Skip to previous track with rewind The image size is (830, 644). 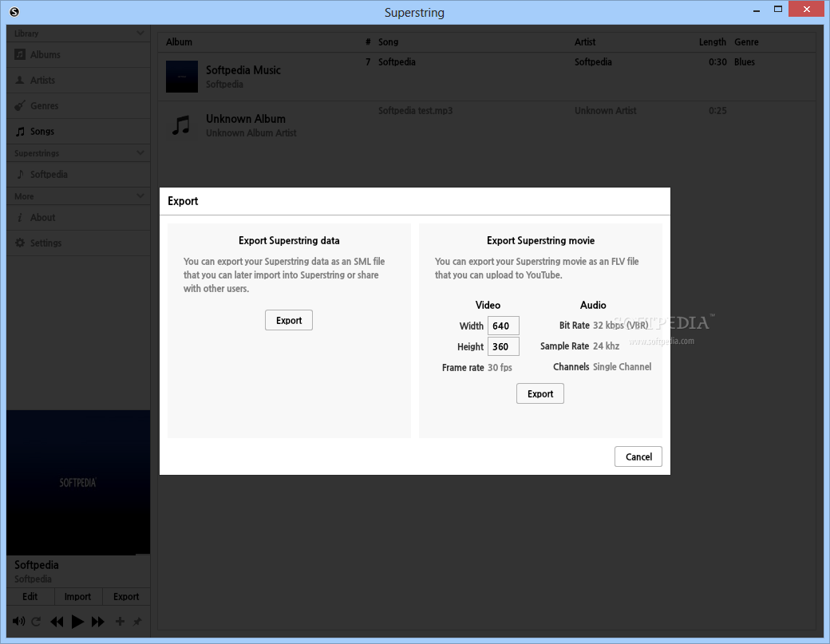tap(57, 622)
